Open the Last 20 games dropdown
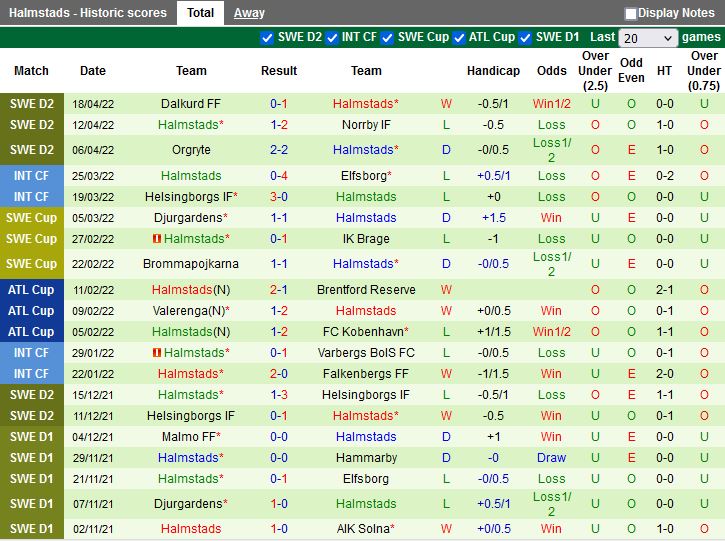 click(648, 38)
